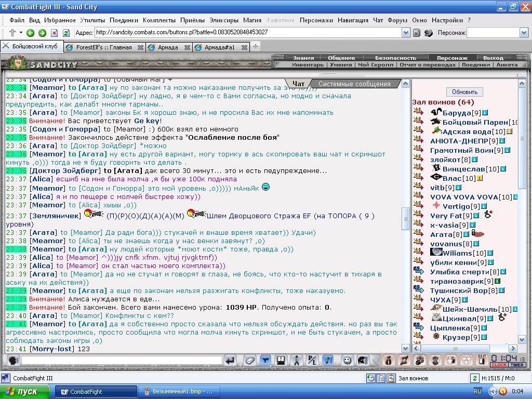The width and height of the screenshot is (532, 399).
Task: Close the Армада tab
Action: (187, 47)
